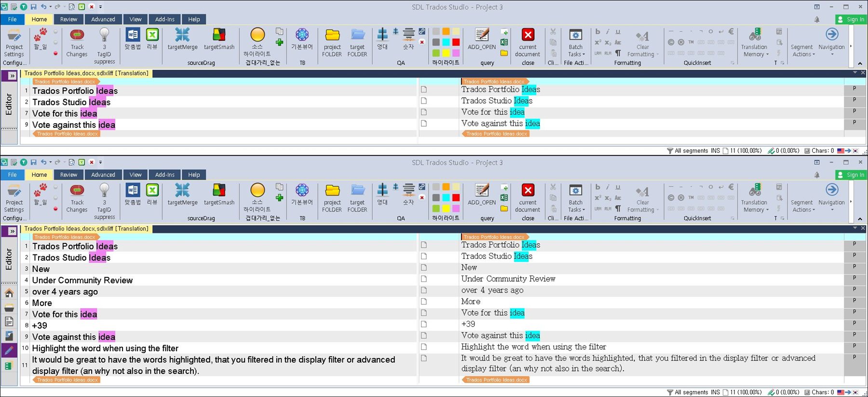Toggle bold formatting in the lower window
The width and height of the screenshot is (868, 397).
coord(597,187)
